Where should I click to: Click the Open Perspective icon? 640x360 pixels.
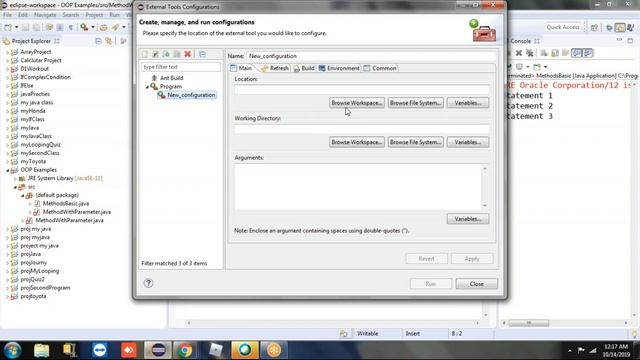(x=594, y=27)
